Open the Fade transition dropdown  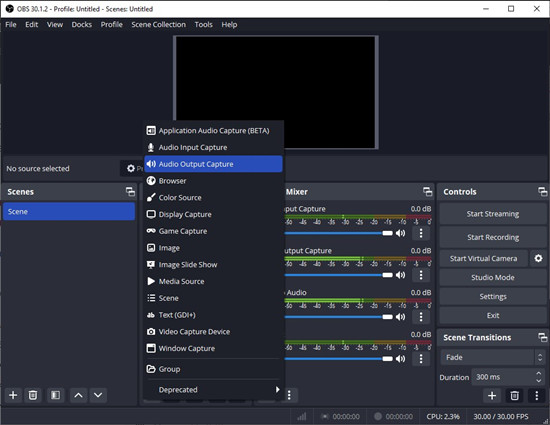click(x=492, y=357)
